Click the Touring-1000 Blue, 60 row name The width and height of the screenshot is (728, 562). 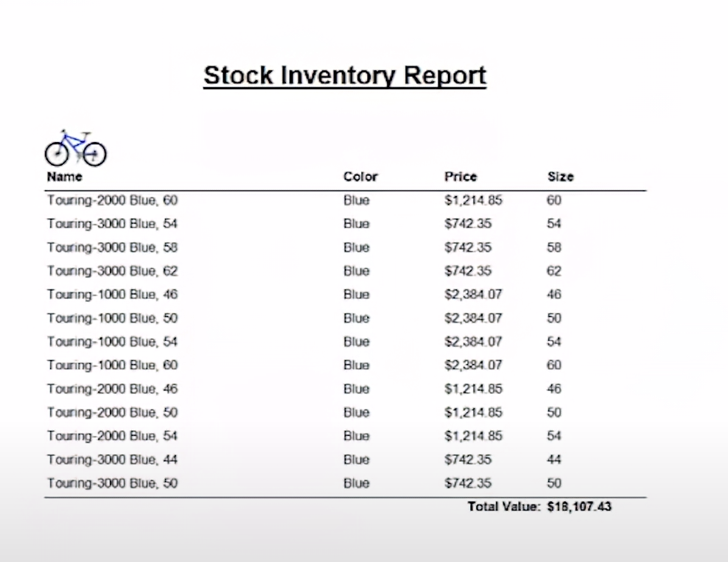pyautogui.click(x=112, y=365)
